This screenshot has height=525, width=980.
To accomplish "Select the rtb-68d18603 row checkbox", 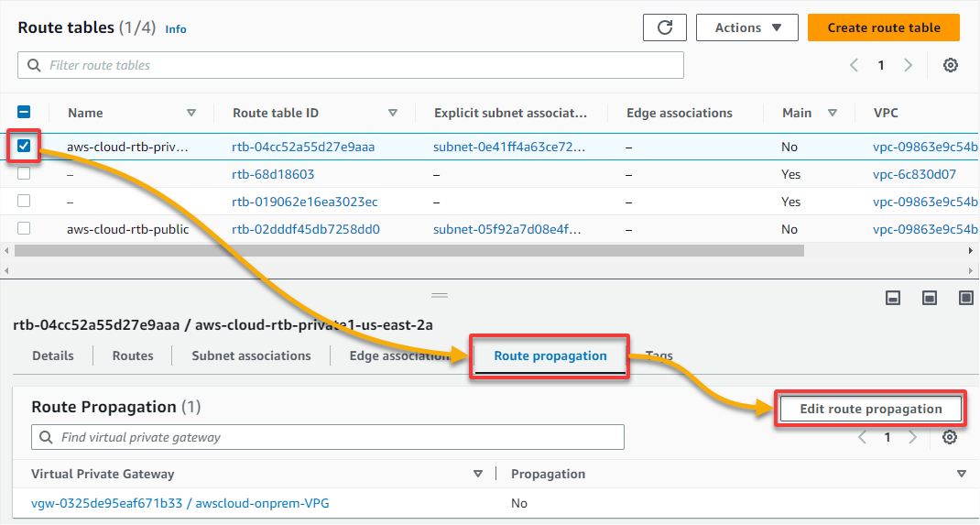I will point(24,174).
